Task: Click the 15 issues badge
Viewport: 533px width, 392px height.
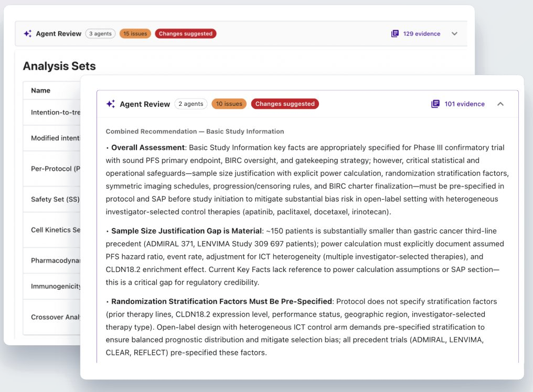Action: tap(135, 34)
